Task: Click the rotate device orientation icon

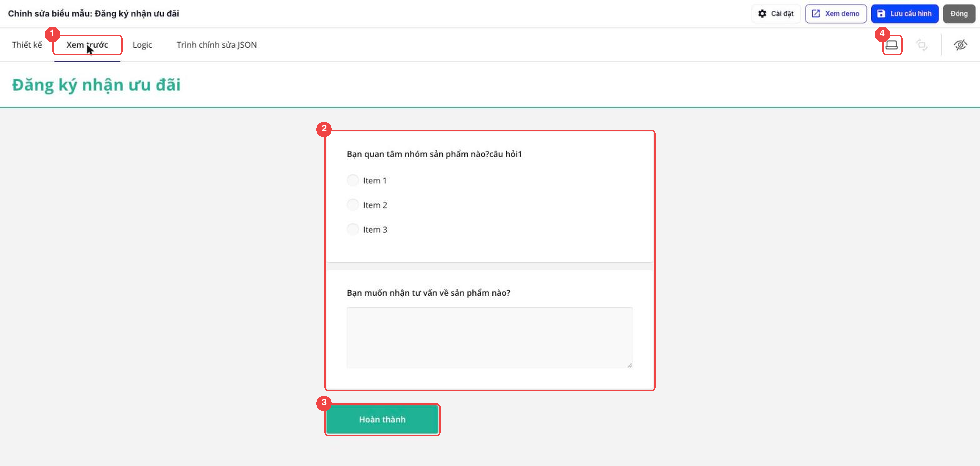Action: [x=922, y=45]
